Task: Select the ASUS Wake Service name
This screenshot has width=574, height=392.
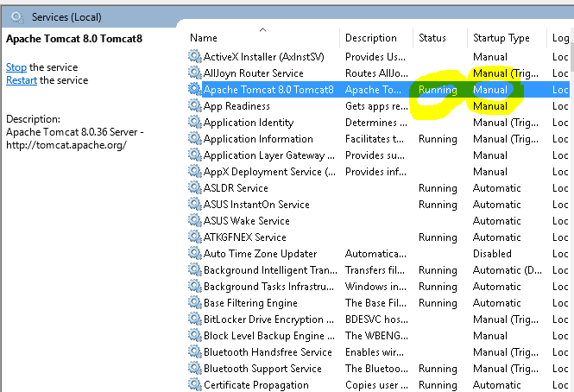Action: [x=246, y=221]
